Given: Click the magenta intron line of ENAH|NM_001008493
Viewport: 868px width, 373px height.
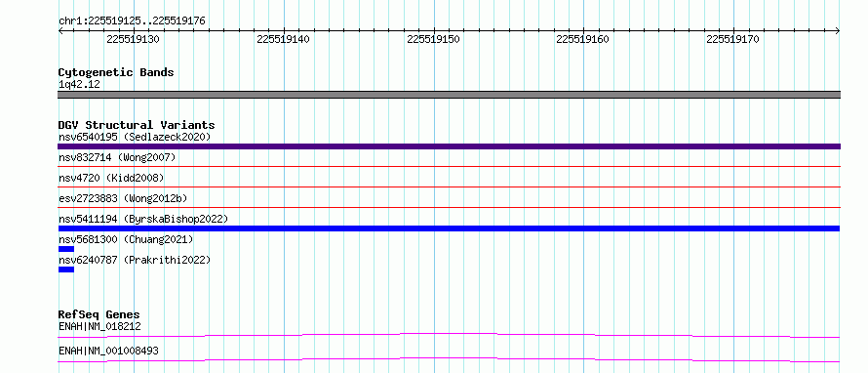Looking at the screenshot, I should click(x=449, y=359).
